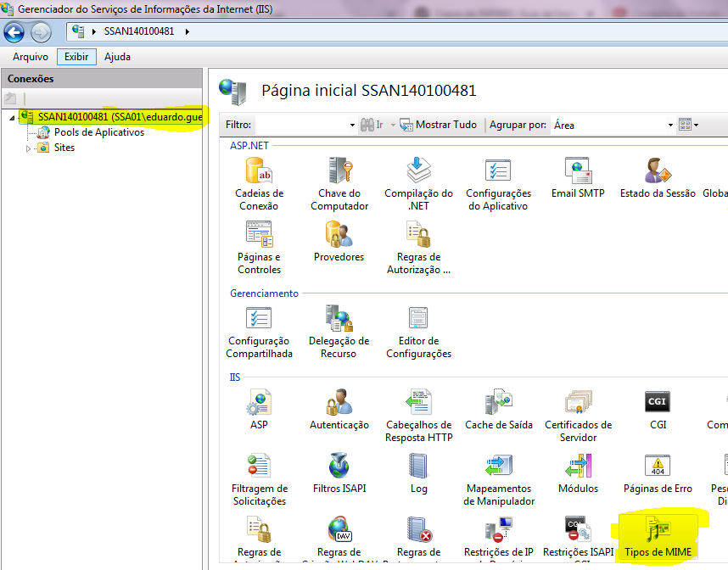Open Cadeias de Conexão feature

point(259,184)
